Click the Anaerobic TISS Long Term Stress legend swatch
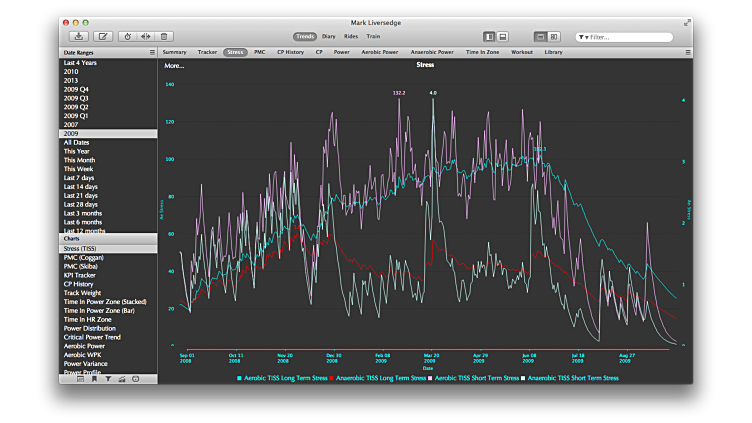752x423 pixels. tap(332, 378)
